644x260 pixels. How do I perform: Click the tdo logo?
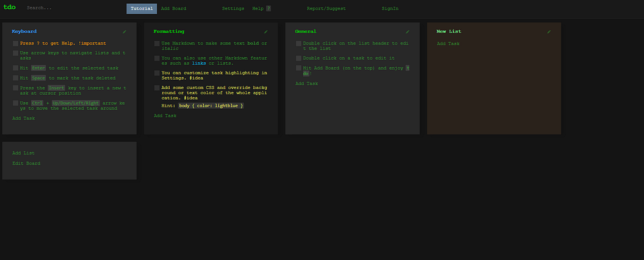coord(9,8)
